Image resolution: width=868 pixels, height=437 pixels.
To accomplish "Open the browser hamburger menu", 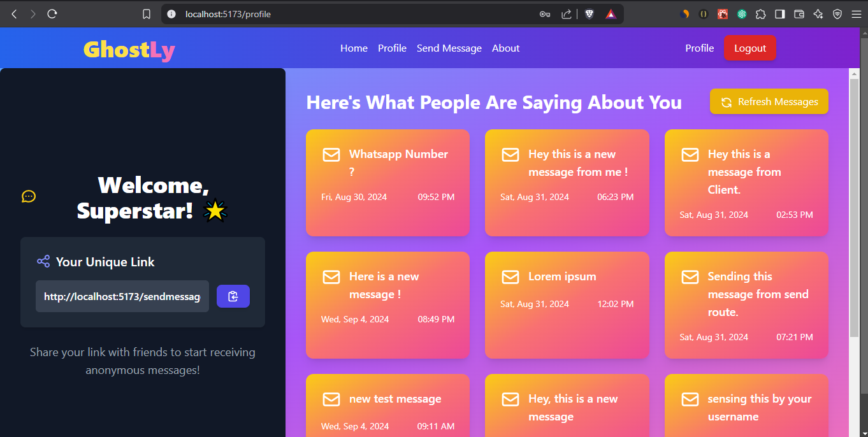I will [x=856, y=14].
